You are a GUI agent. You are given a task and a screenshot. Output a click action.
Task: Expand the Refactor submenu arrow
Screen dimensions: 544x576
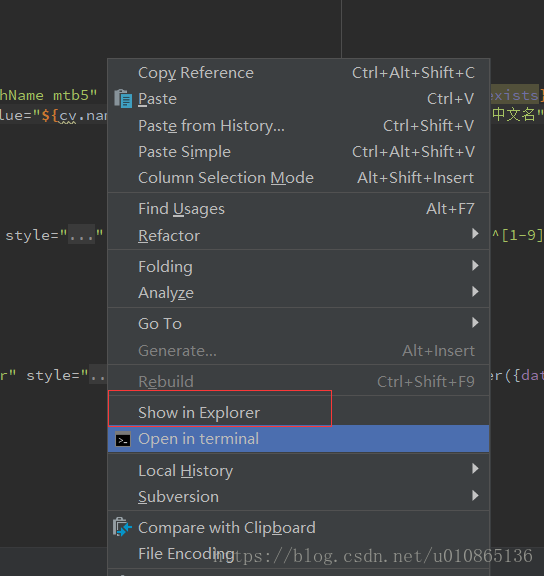click(x=475, y=234)
